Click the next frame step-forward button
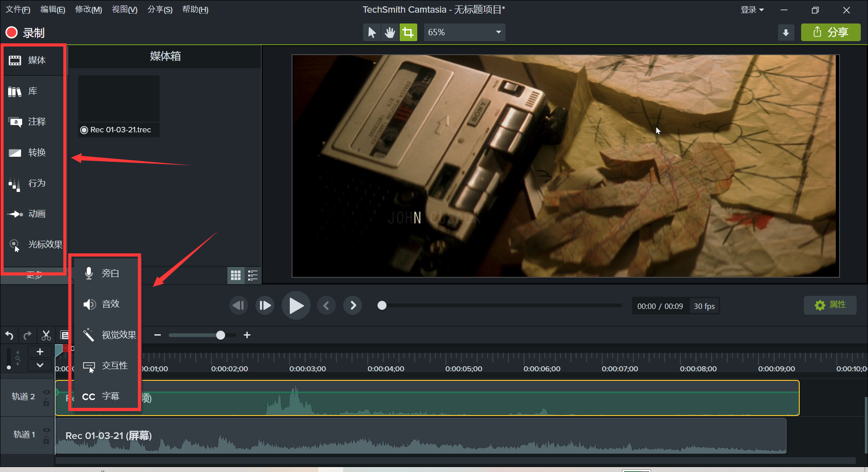868x472 pixels. point(265,306)
